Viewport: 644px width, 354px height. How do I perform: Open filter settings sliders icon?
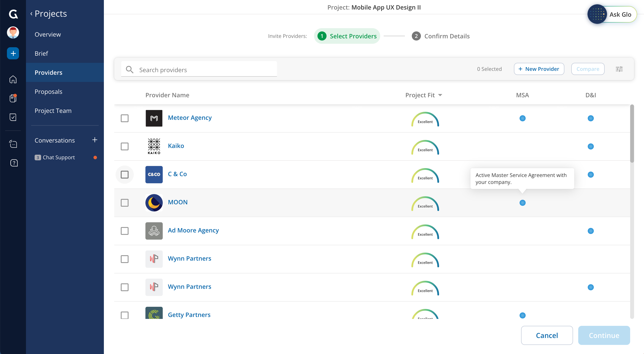[619, 69]
